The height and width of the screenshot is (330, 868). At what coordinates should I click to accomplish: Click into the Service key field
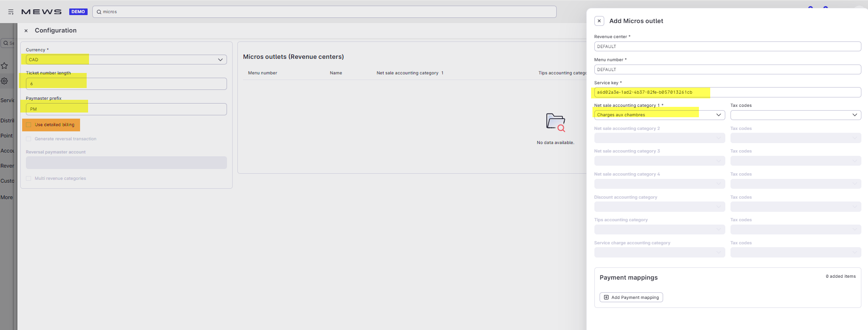(727, 92)
